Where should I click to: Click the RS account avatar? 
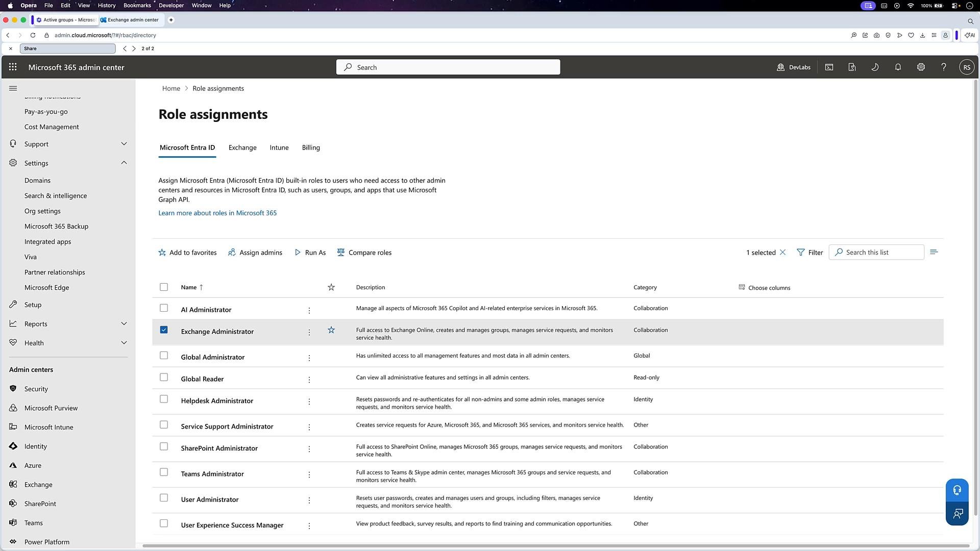[967, 67]
